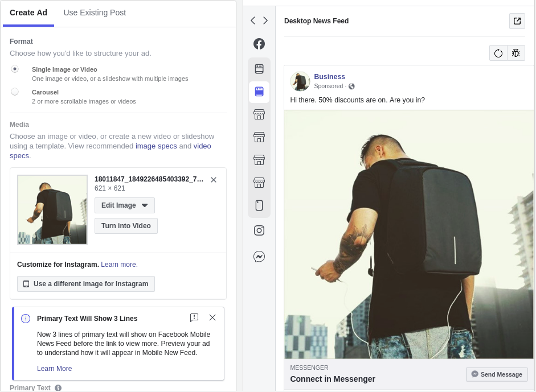Select the Messenger preview icon
The height and width of the screenshot is (392, 536).
[x=259, y=257]
